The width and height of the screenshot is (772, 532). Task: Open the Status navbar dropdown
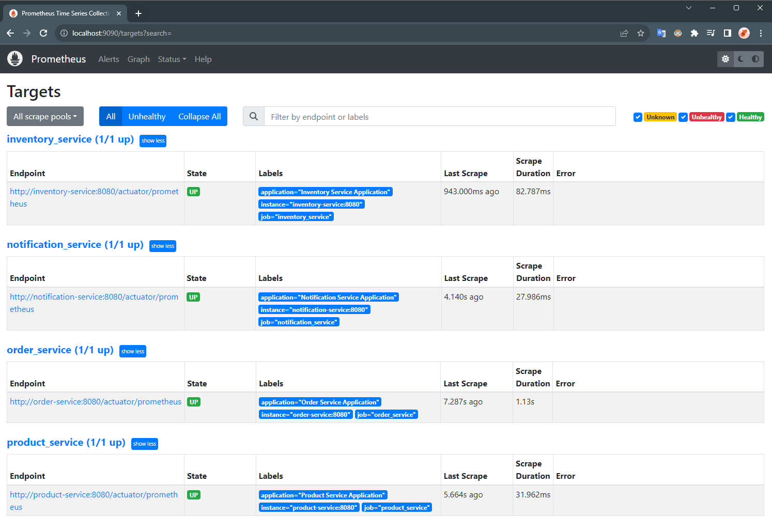(x=172, y=59)
